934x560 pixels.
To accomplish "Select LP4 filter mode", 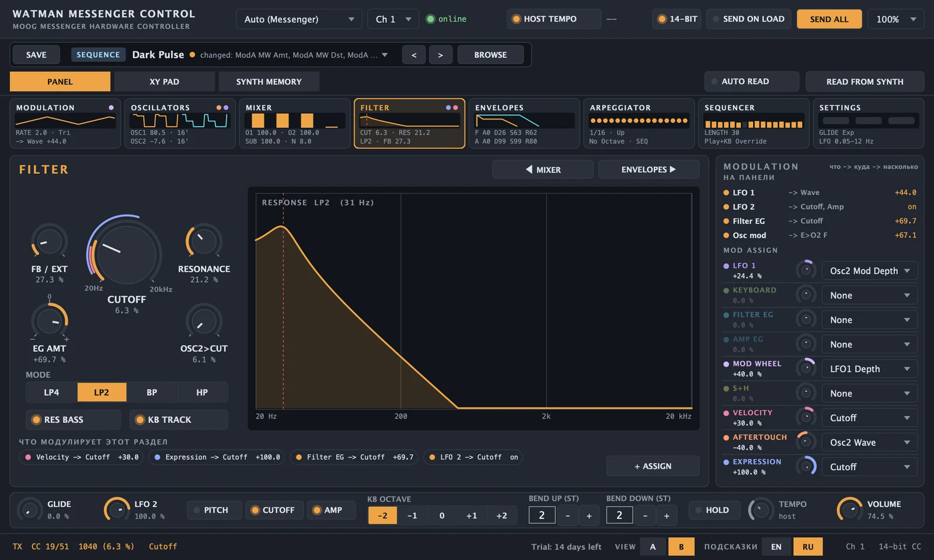I will click(x=51, y=393).
